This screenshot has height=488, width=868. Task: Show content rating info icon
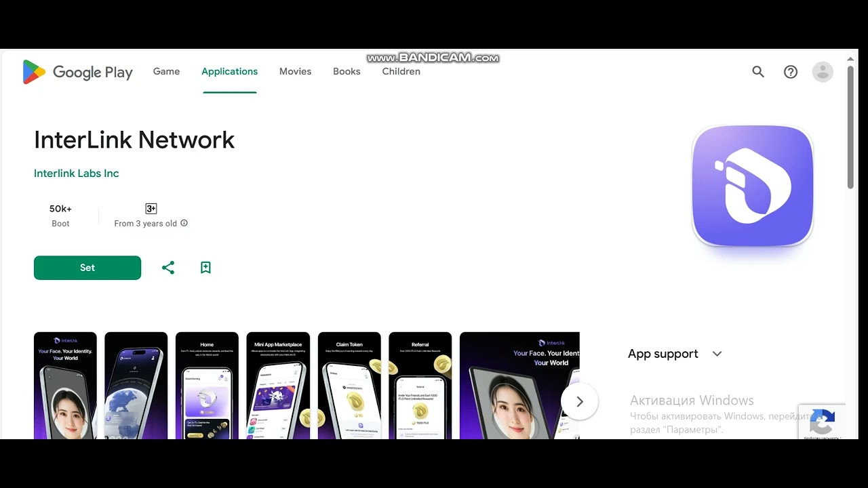coord(184,223)
